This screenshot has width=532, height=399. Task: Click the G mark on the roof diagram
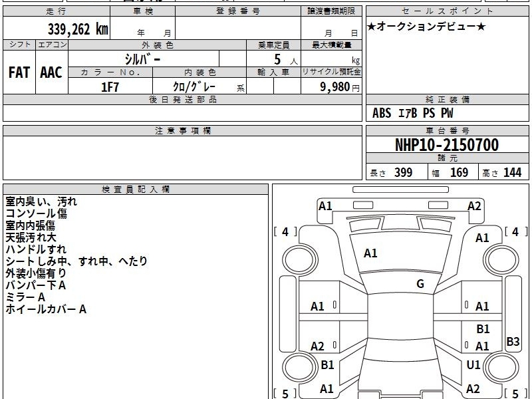point(420,284)
